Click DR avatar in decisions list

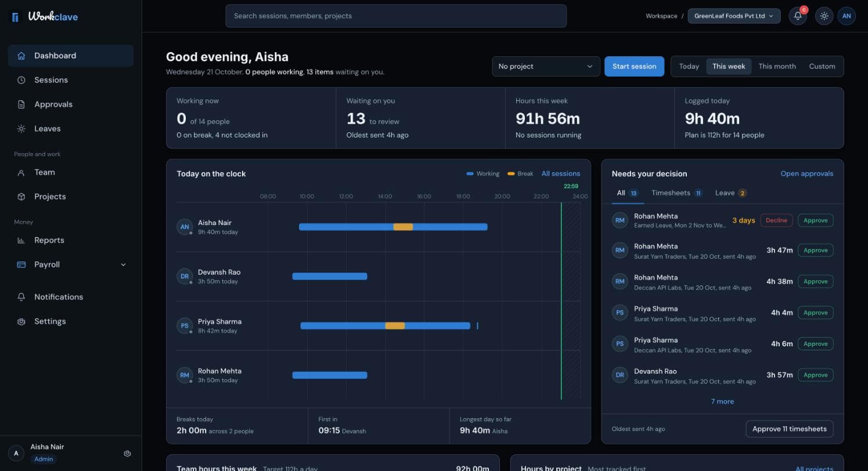[x=620, y=375]
